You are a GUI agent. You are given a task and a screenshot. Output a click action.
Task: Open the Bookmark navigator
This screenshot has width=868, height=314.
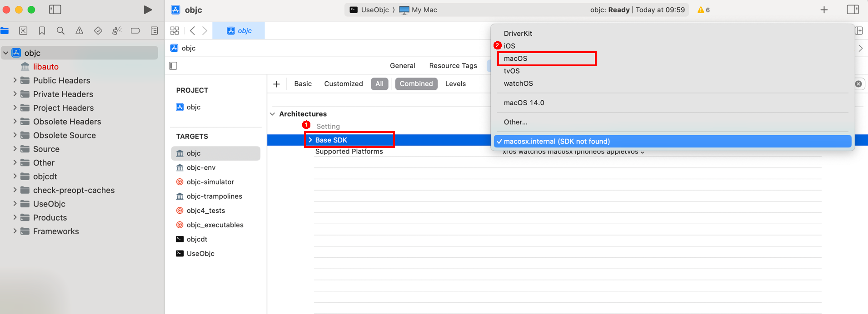pos(42,31)
